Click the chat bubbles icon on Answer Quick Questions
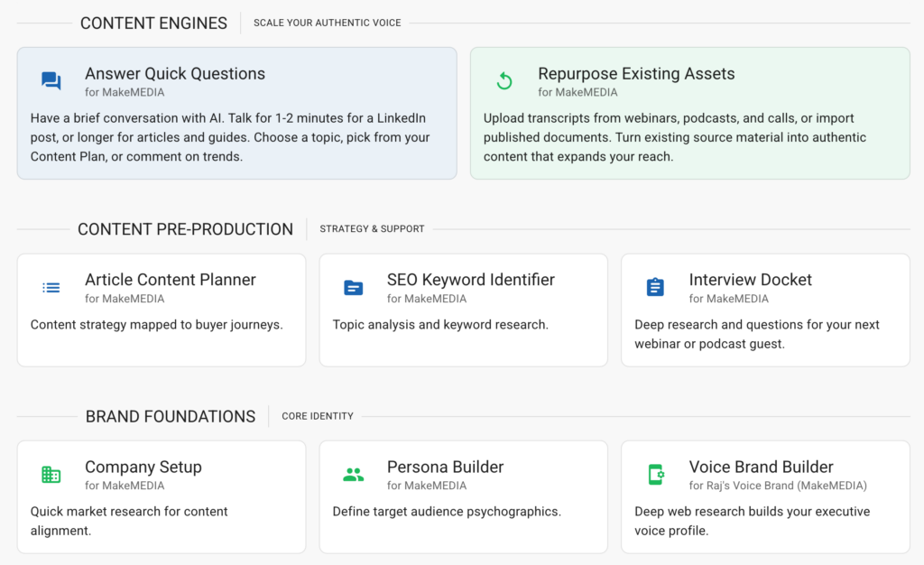924x565 pixels. coord(51,80)
